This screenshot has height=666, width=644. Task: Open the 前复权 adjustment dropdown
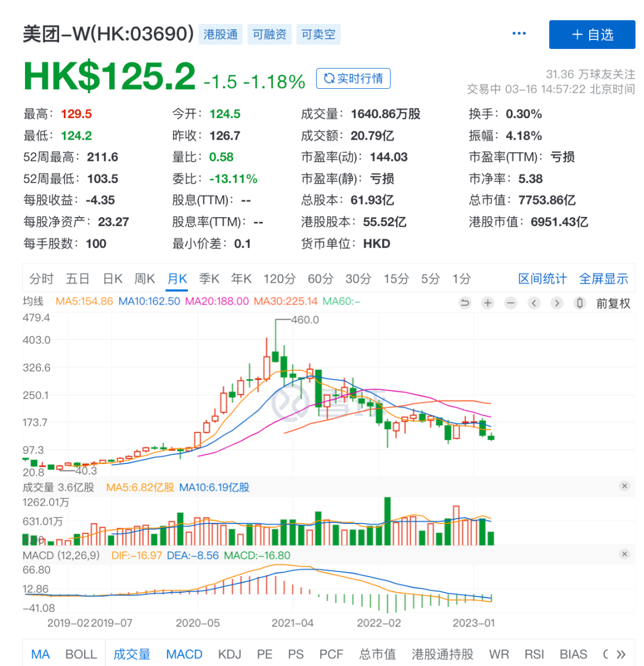[613, 303]
